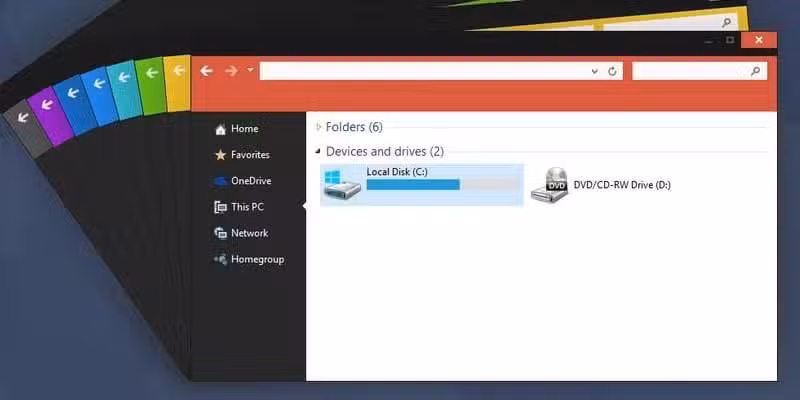Open the recent locations dropdown arrow

pos(251,69)
